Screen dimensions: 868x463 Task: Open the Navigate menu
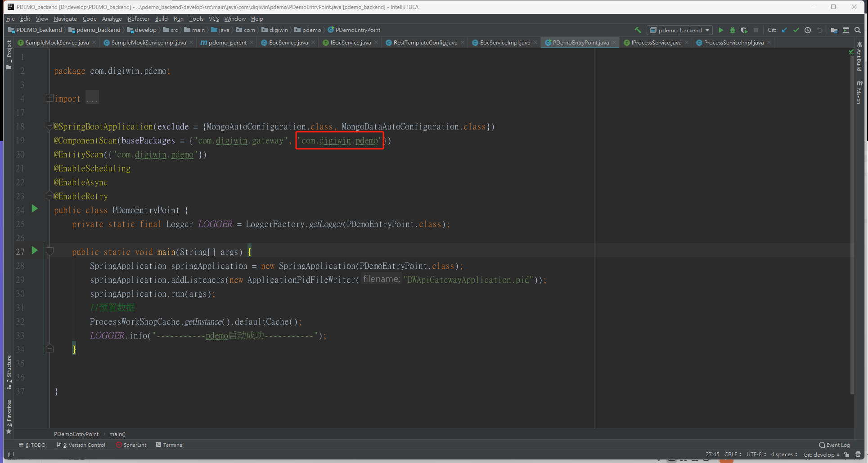(65, 19)
